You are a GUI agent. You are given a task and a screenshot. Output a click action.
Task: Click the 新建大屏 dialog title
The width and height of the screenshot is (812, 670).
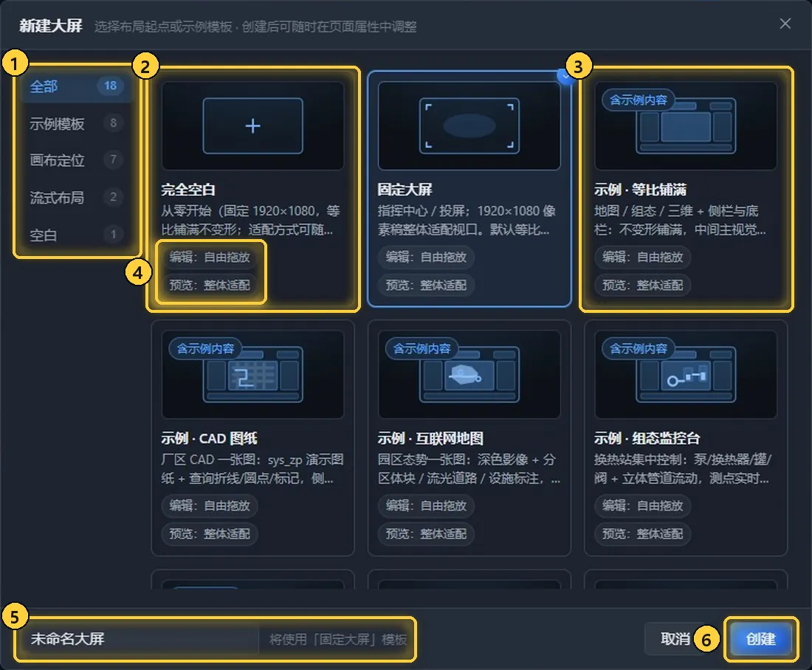(51, 25)
